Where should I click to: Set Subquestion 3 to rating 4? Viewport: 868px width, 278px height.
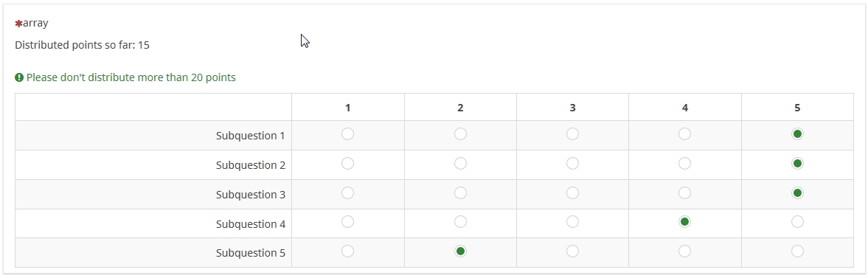[x=685, y=192]
